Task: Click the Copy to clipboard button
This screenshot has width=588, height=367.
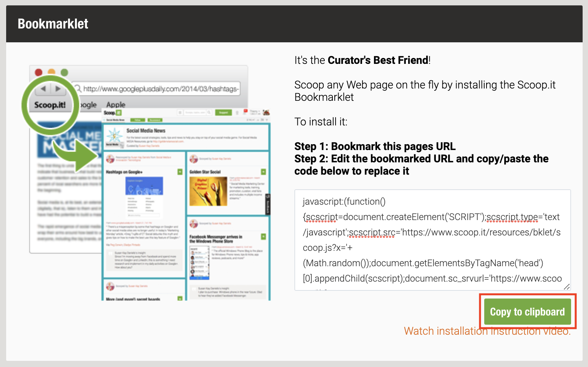Action: click(527, 312)
